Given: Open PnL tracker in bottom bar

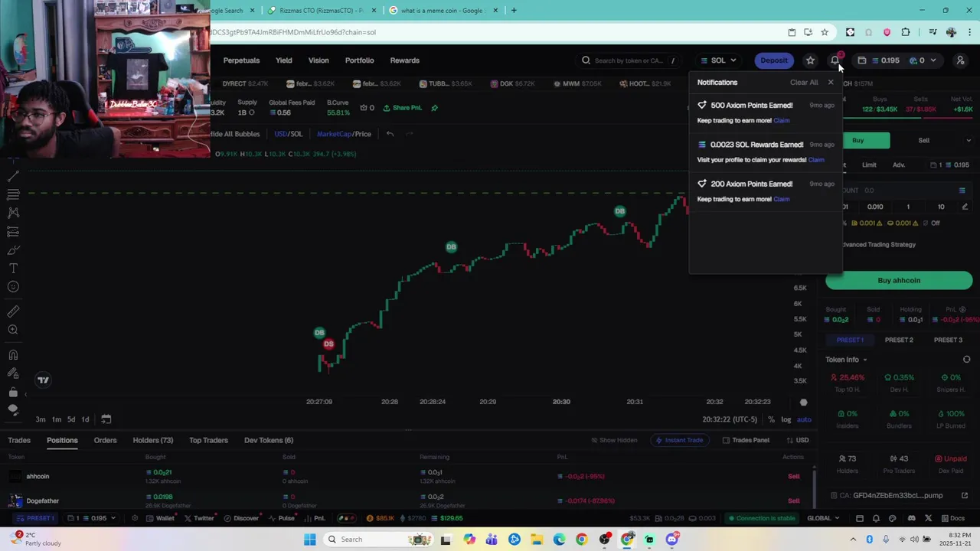Looking at the screenshot, I should pos(315,518).
